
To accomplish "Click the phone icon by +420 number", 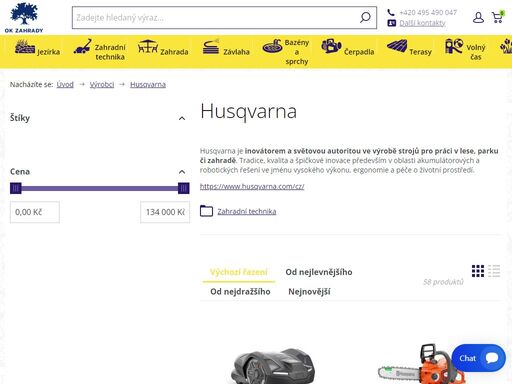I will [x=391, y=13].
